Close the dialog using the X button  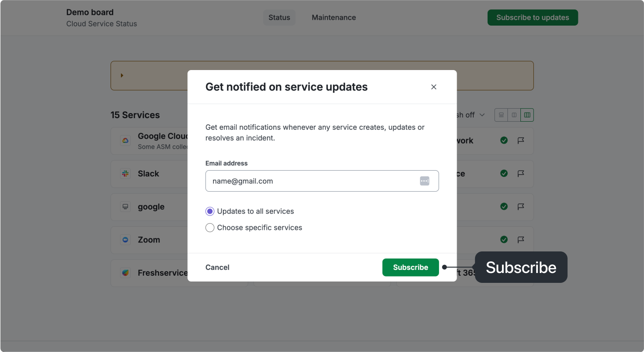click(x=434, y=87)
